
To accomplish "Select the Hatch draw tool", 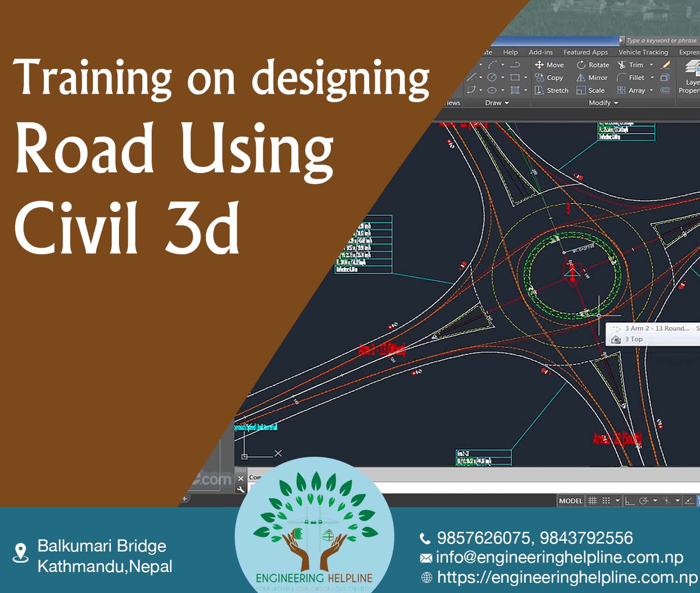I will tap(515, 90).
